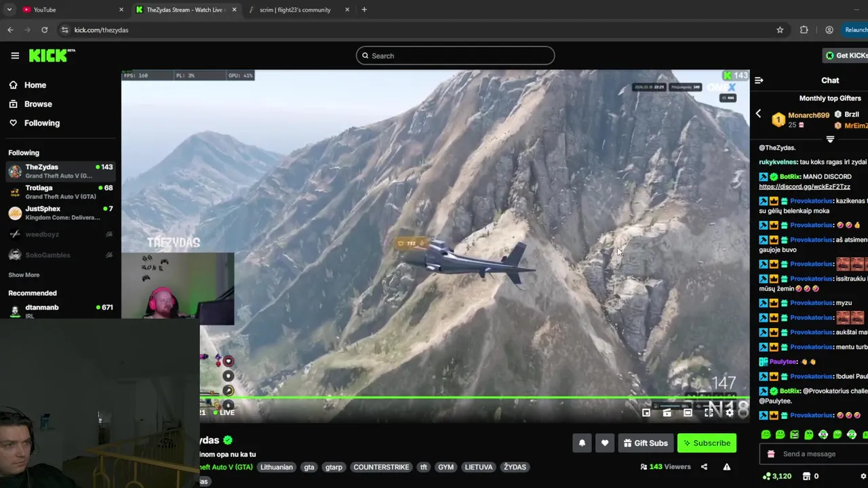
Task: Toggle fullscreen on the video player
Action: (x=709, y=412)
